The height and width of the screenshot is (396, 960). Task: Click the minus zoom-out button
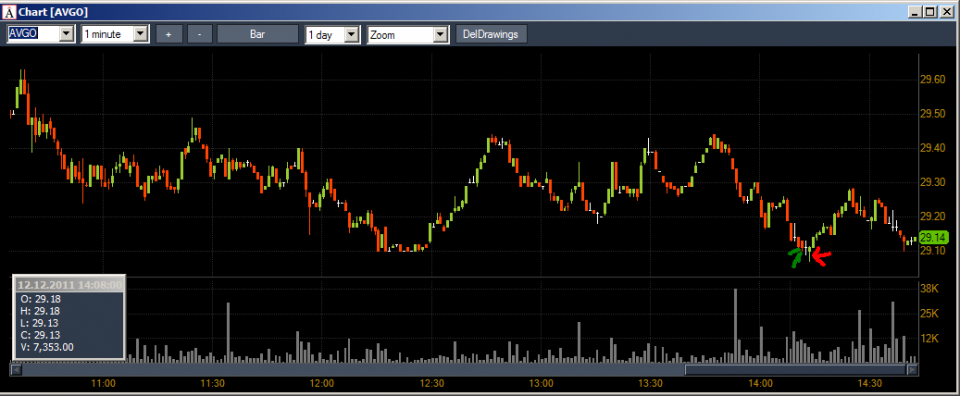pos(200,35)
